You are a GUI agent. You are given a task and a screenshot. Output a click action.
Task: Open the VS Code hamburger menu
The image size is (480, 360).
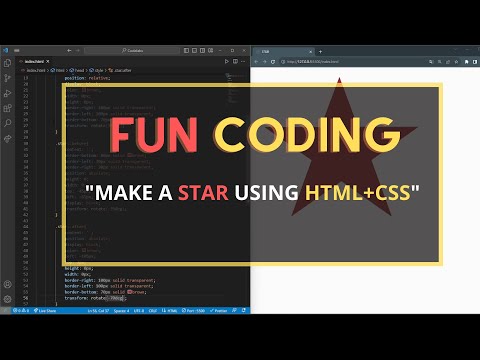(17, 51)
